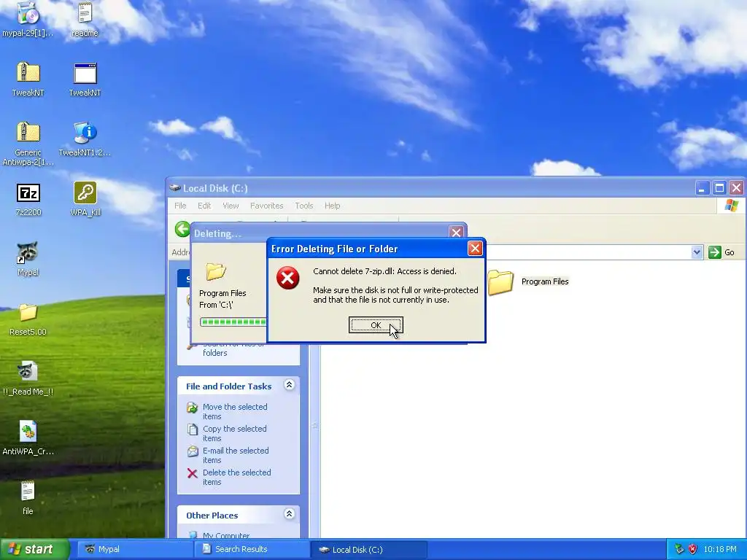Select the Generic Antiwpa-2 archive icon
The width and height of the screenshot is (747, 560).
[x=28, y=144]
